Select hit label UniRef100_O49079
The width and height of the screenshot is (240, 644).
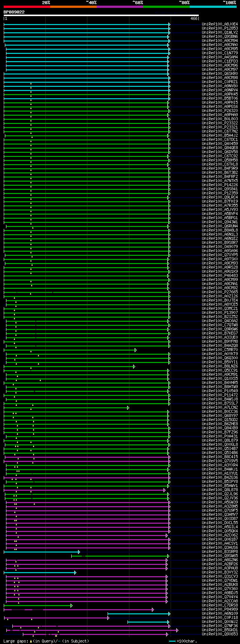tap(220, 247)
